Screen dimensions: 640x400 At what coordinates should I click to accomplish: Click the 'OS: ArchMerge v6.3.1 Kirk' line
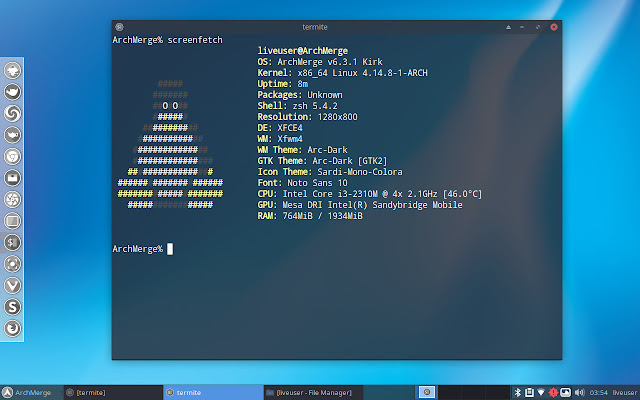tap(320, 62)
